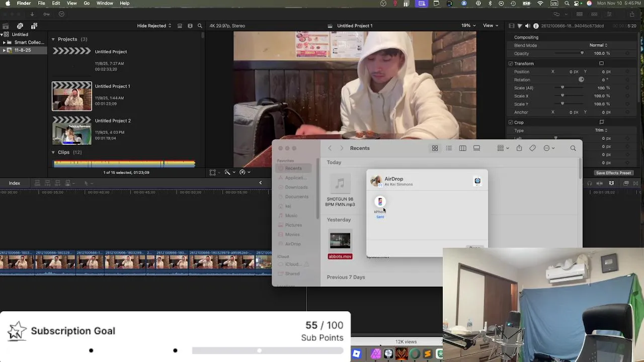644x362 pixels.
Task: Click the Finder back arrow
Action: coord(330,148)
